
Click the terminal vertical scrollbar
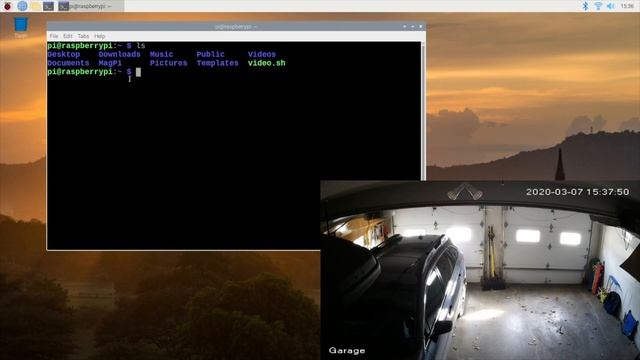point(423,110)
